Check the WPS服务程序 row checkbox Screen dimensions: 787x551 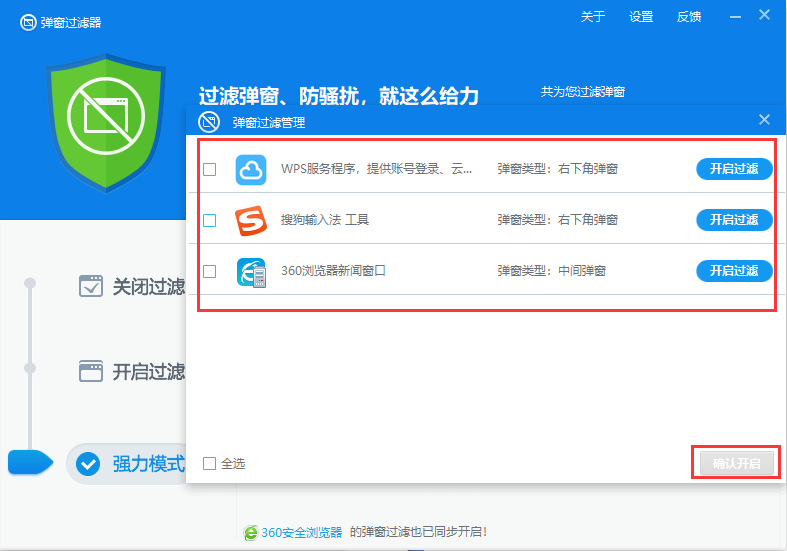tap(210, 169)
